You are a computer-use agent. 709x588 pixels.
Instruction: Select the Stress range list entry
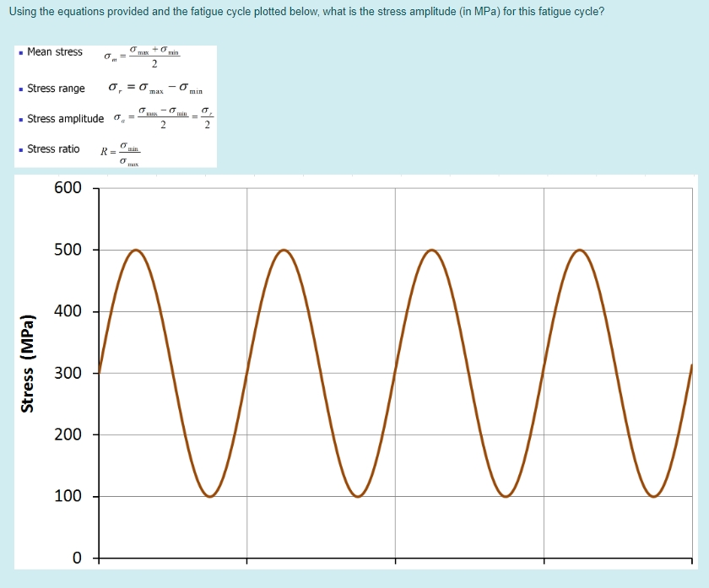pos(56,88)
